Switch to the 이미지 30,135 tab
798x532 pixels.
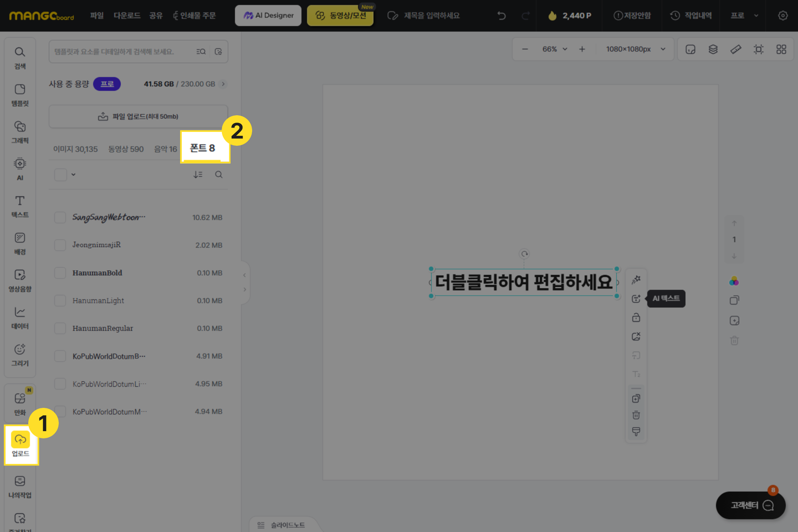[x=75, y=149]
